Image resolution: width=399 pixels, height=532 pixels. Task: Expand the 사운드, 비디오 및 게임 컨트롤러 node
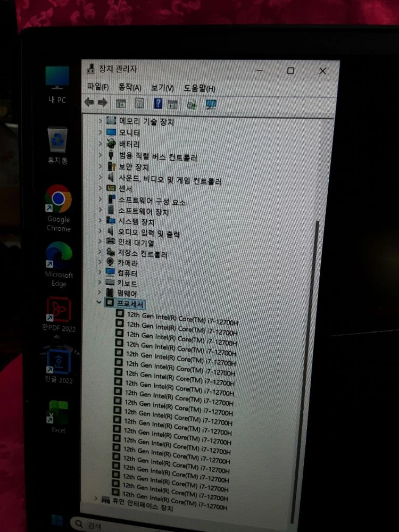100,177
